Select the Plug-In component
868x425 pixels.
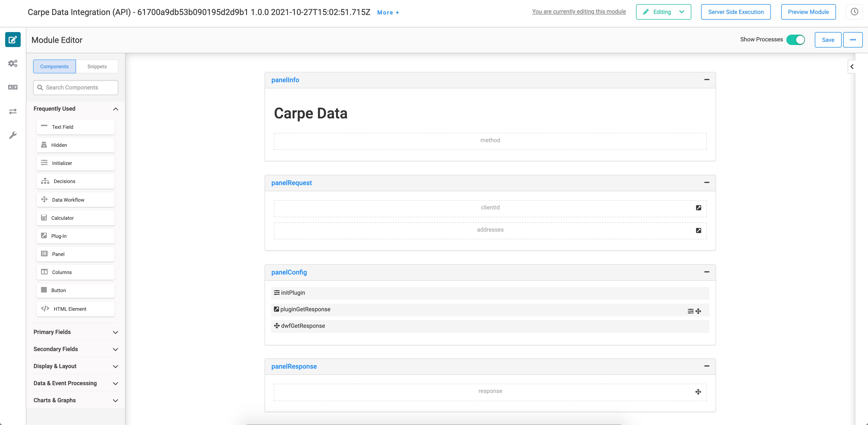tap(75, 236)
